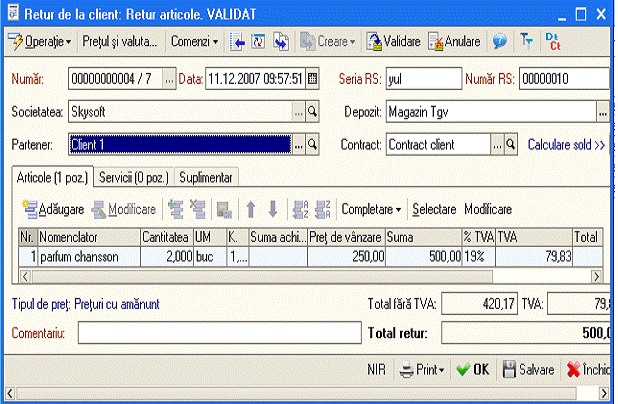Open the Operație dropdown menu

39,41
